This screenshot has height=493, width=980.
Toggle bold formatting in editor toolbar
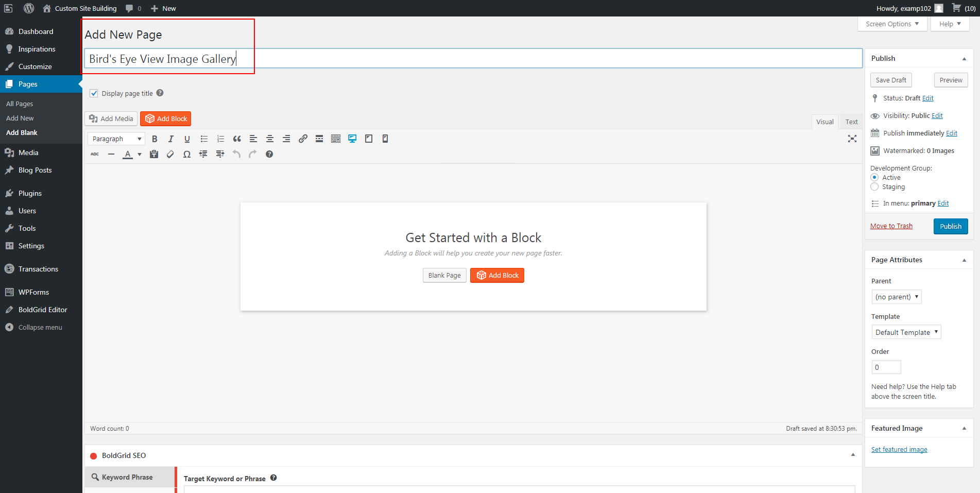click(x=154, y=139)
